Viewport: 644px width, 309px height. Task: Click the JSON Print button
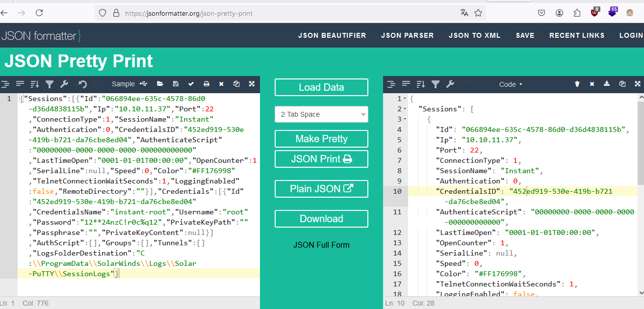tap(321, 159)
